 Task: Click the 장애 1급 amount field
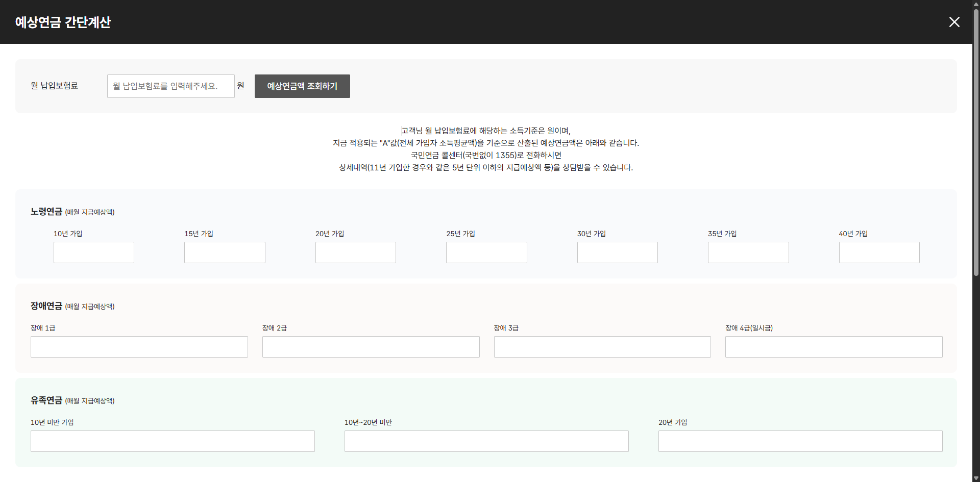139,346
